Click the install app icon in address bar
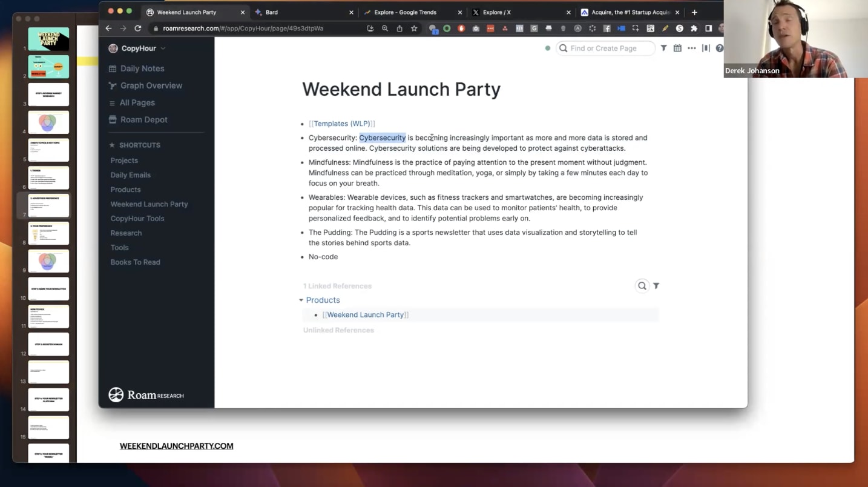 coord(370,28)
